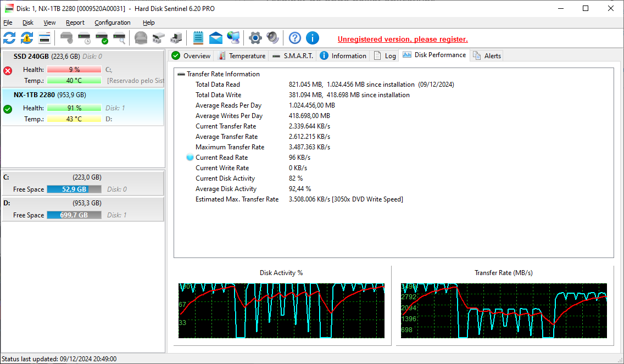Open help with the question mark icon

point(295,38)
